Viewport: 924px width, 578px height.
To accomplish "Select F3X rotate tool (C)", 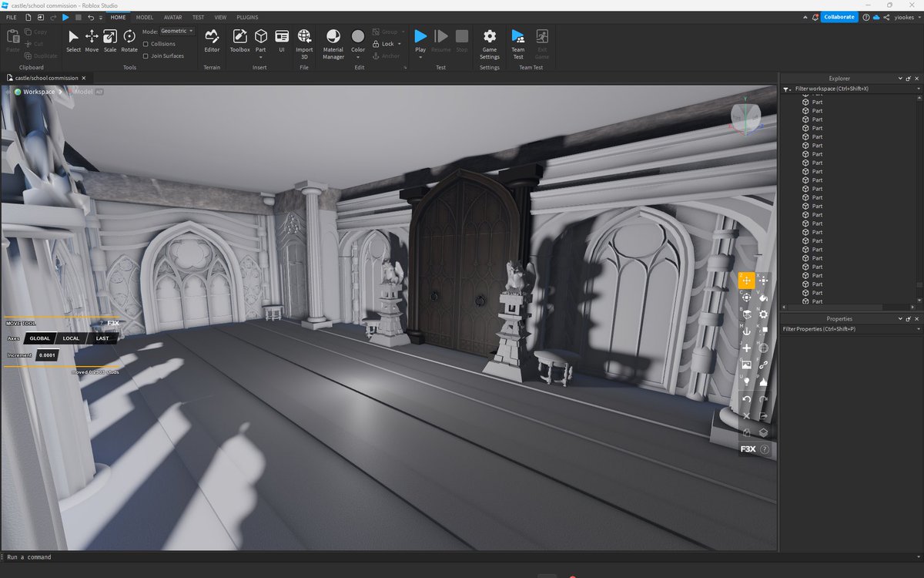I will [x=746, y=297].
